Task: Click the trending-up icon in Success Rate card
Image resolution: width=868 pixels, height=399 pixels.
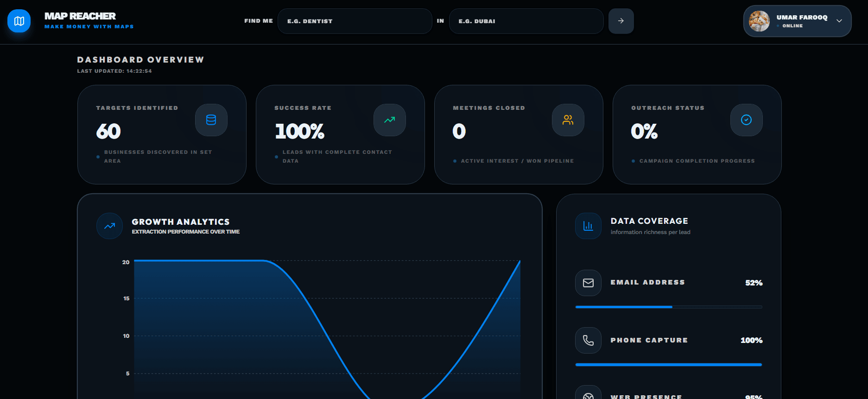Action: 390,120
